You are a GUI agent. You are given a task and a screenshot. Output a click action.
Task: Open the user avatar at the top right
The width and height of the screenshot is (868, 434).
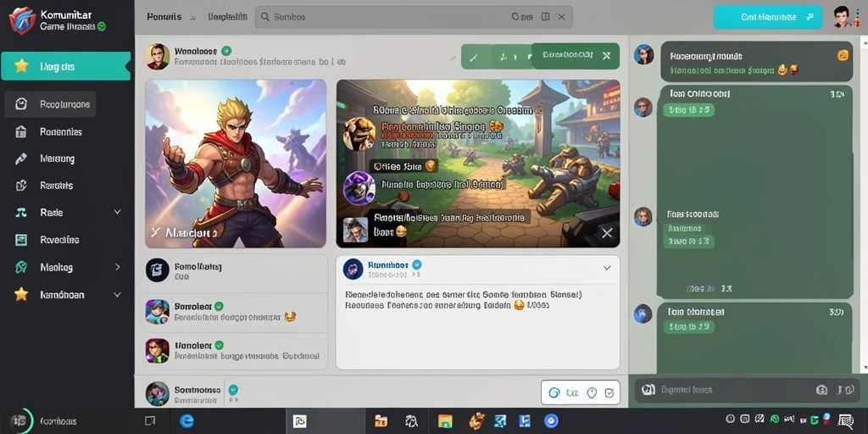tap(842, 17)
